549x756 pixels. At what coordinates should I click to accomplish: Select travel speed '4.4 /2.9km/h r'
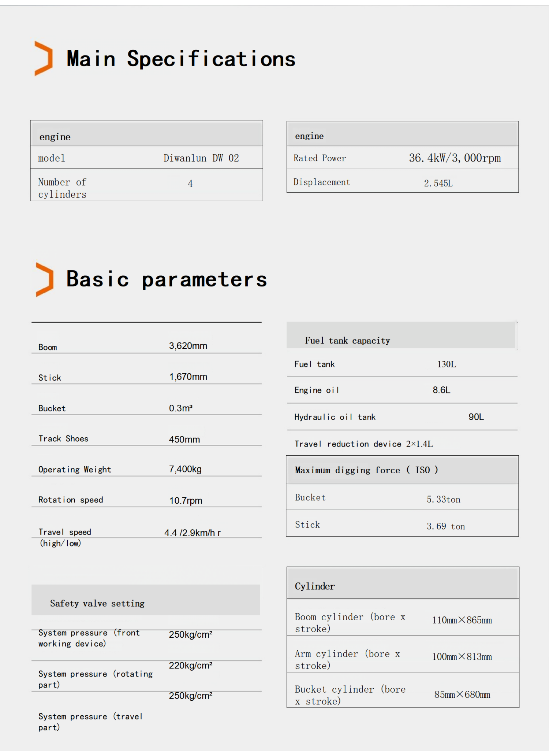pyautogui.click(x=193, y=533)
